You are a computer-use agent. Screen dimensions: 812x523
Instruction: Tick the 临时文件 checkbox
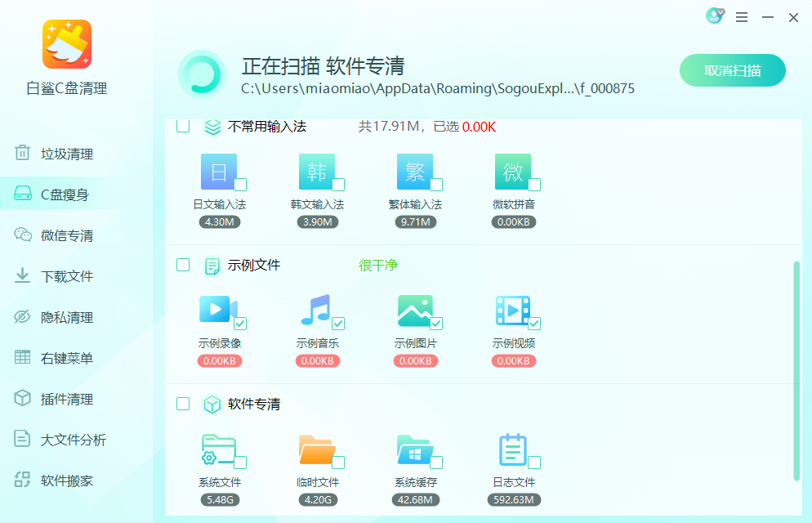[338, 463]
